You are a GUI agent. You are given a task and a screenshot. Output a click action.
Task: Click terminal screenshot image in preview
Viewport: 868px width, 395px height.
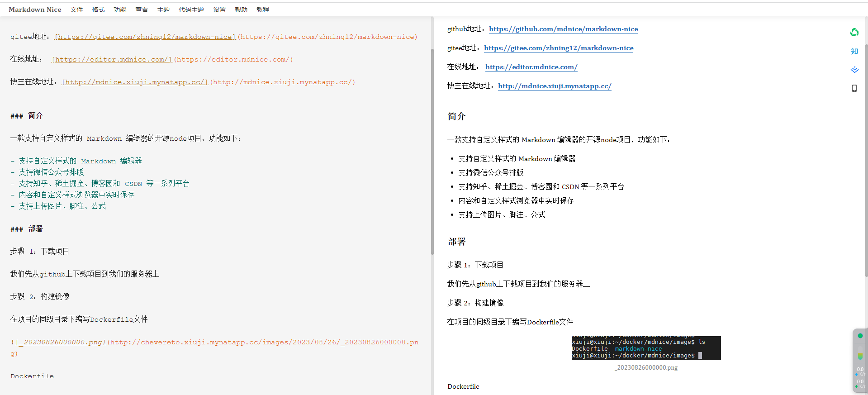(646, 348)
